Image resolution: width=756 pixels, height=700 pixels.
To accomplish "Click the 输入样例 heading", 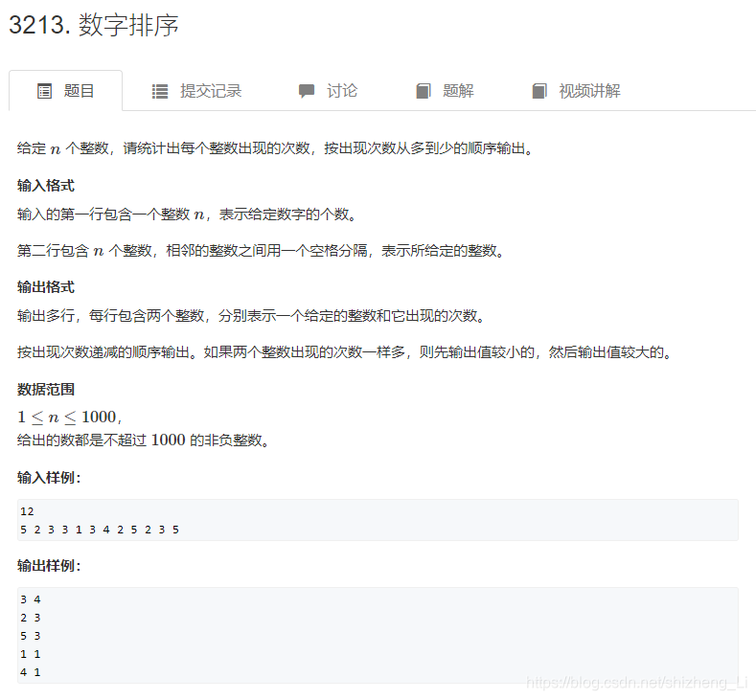I will (49, 478).
